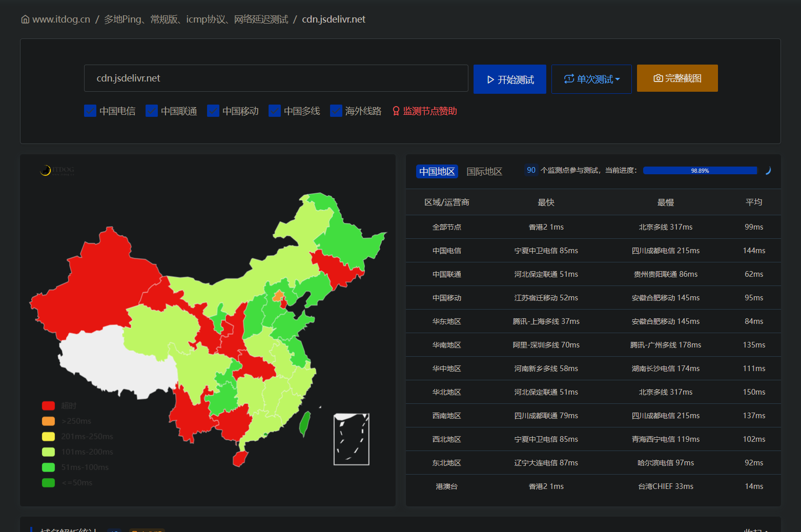
Task: Click the 平均 column header
Action: (754, 202)
